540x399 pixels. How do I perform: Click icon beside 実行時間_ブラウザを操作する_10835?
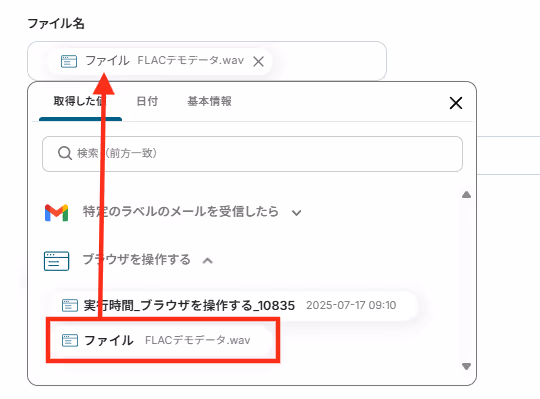point(70,305)
